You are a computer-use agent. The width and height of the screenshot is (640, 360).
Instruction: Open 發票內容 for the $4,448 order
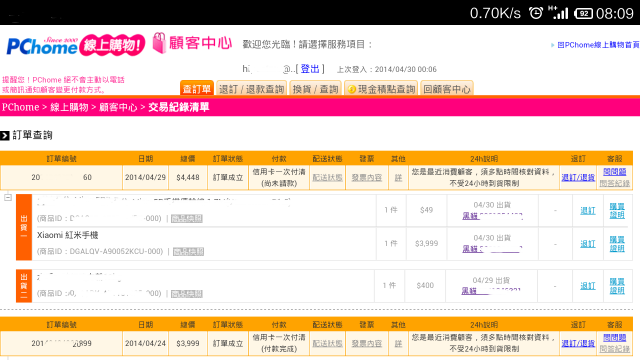pyautogui.click(x=367, y=178)
